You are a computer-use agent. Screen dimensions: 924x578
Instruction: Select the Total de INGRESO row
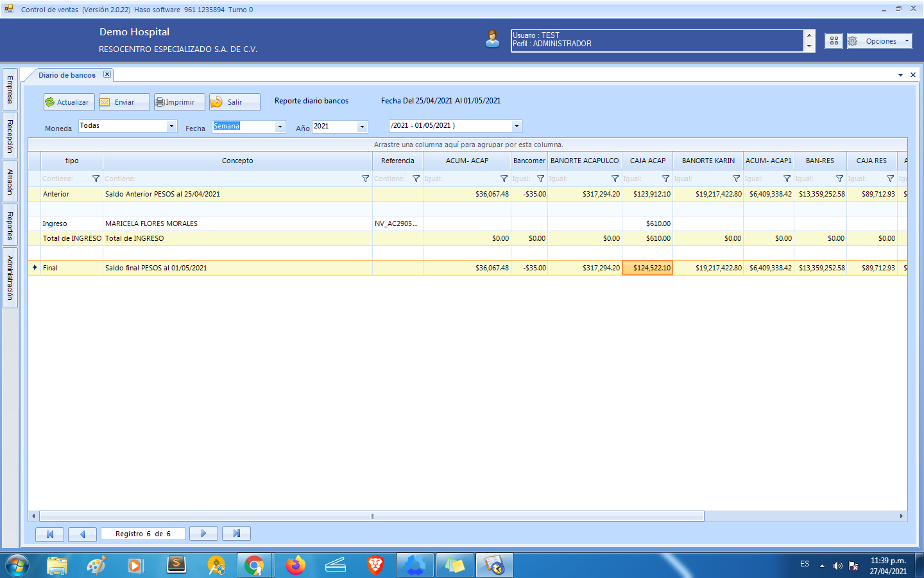click(468, 238)
